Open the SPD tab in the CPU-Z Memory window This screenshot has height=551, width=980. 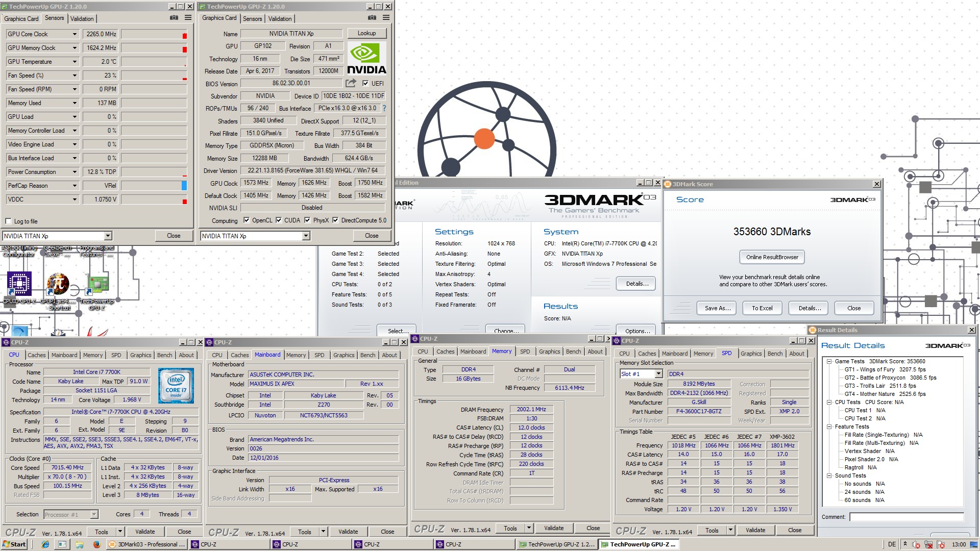(x=525, y=352)
